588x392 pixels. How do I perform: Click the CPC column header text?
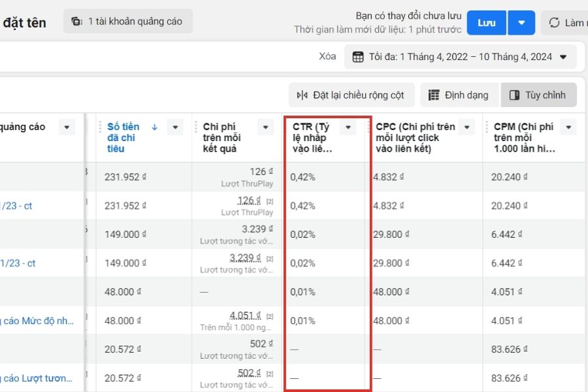416,138
